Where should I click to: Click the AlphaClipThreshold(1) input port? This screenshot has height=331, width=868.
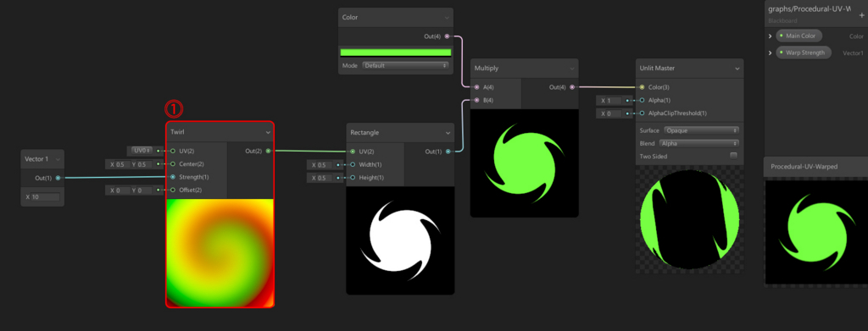pyautogui.click(x=643, y=113)
